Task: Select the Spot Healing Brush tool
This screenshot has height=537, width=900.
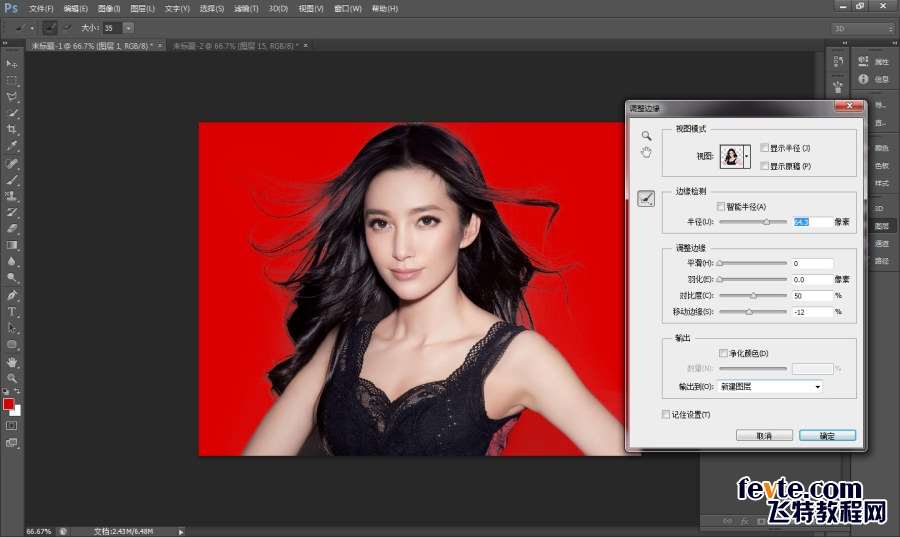Action: coord(11,164)
